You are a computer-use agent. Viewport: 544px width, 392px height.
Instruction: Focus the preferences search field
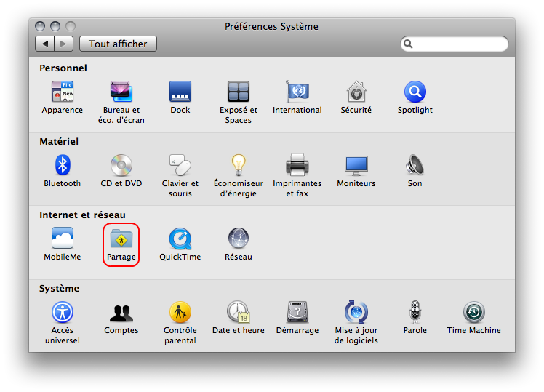tap(454, 44)
